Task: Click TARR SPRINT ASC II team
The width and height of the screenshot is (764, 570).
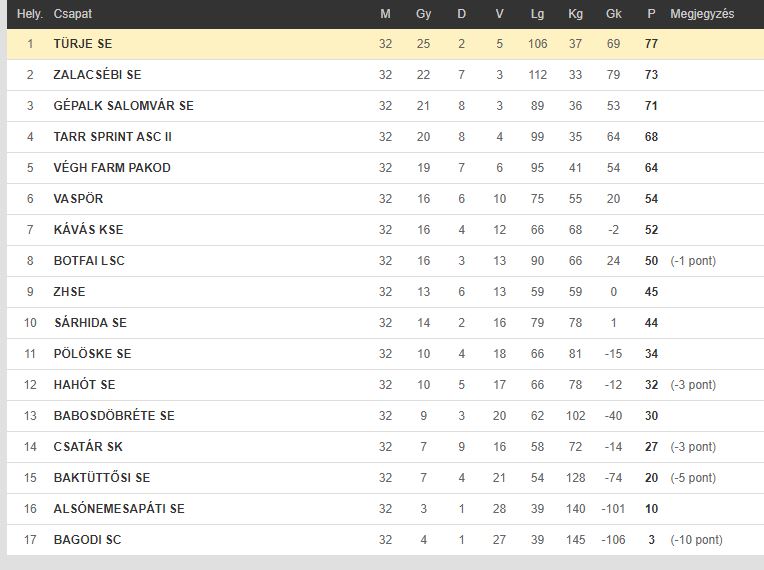Action: (x=113, y=137)
